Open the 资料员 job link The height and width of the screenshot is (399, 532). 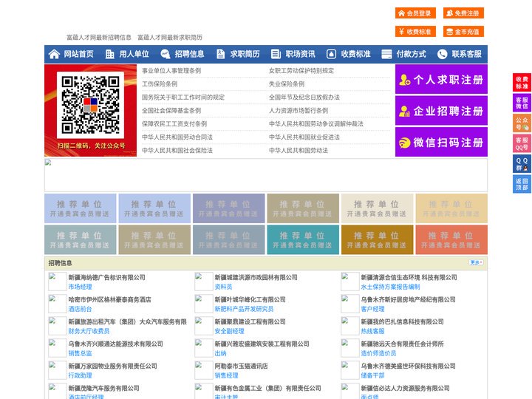pos(223,287)
